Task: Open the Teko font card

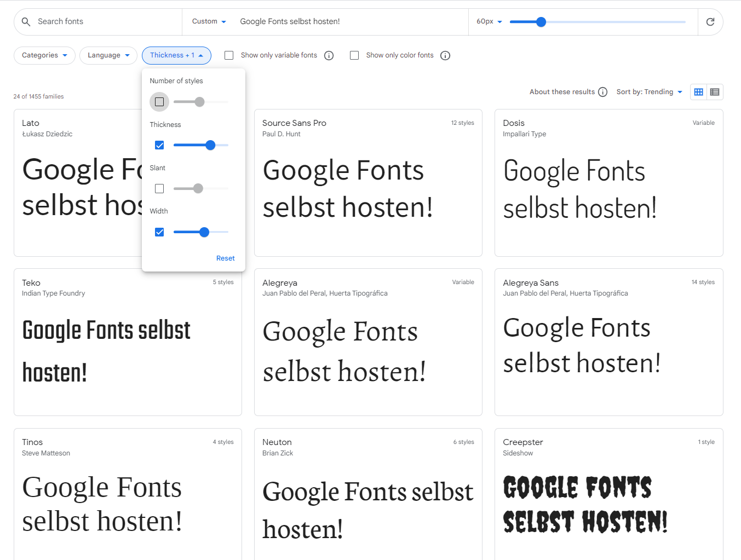Action: (128, 342)
